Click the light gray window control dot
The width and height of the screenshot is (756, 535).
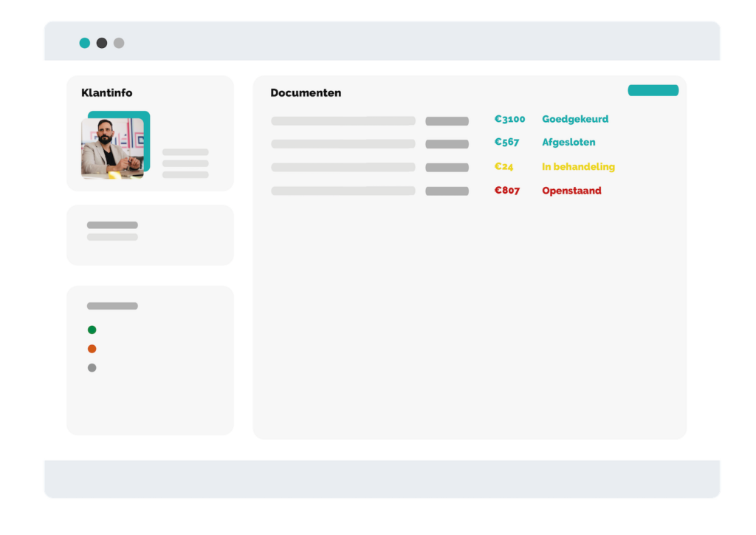click(x=119, y=43)
